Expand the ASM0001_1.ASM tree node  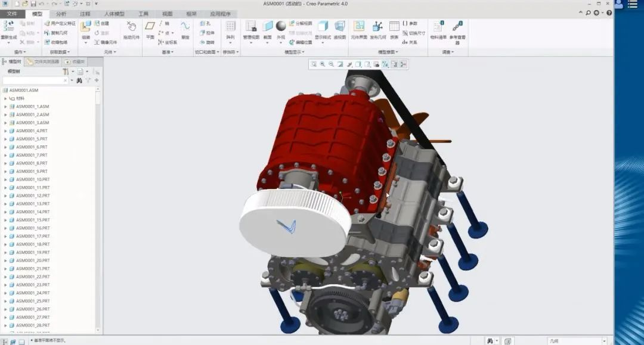tap(6, 107)
